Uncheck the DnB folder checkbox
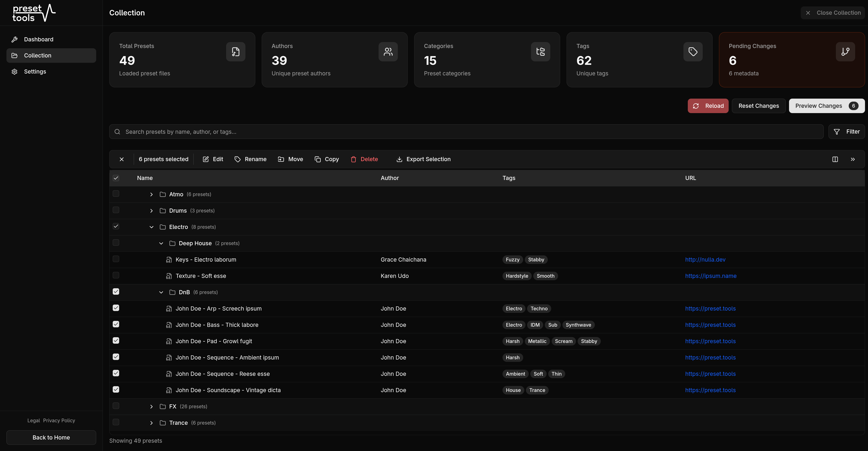 pos(116,292)
